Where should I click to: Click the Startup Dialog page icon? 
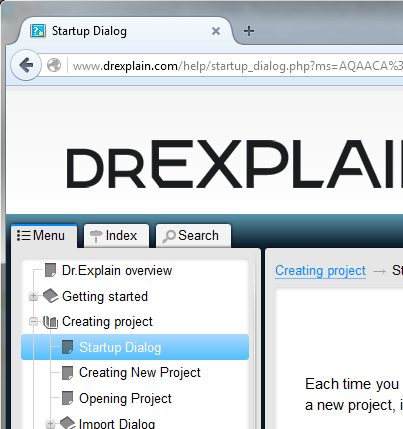[68, 347]
